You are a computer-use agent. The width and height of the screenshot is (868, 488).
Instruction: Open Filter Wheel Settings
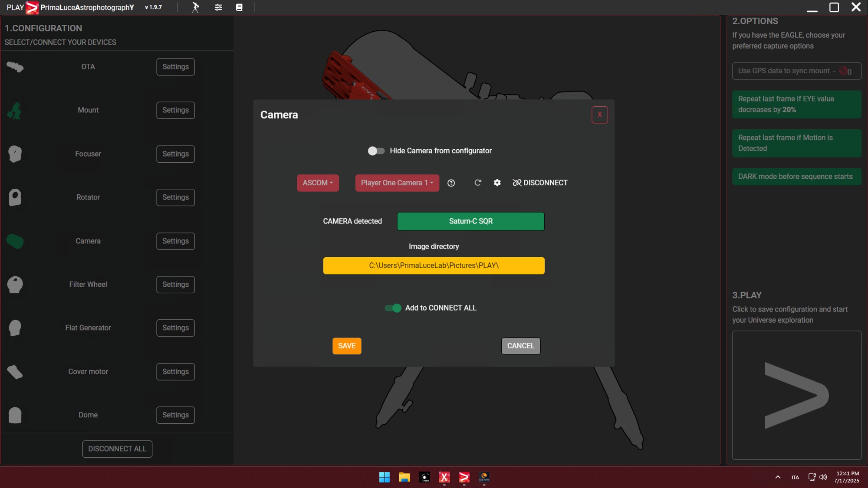[175, 285]
